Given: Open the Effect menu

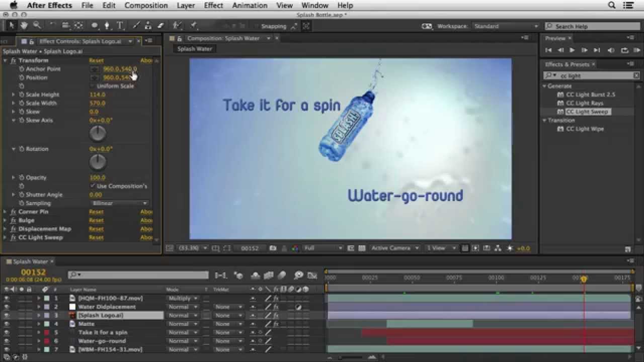Looking at the screenshot, I should tap(213, 6).
